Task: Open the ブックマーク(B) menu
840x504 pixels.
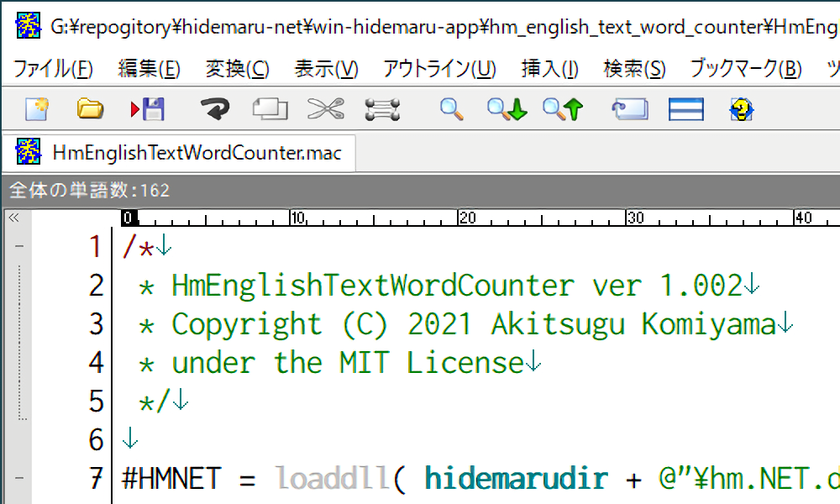Action: click(745, 69)
